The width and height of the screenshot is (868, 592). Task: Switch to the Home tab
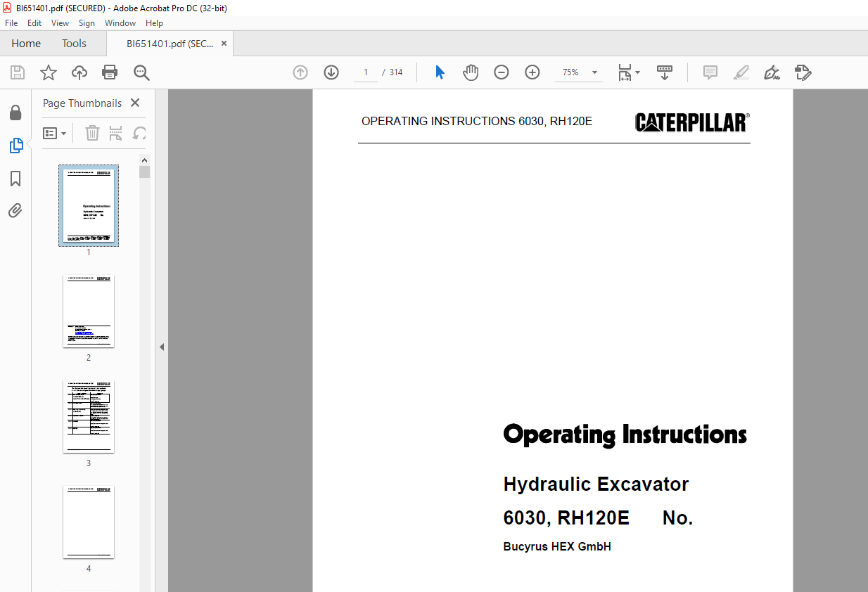(26, 44)
